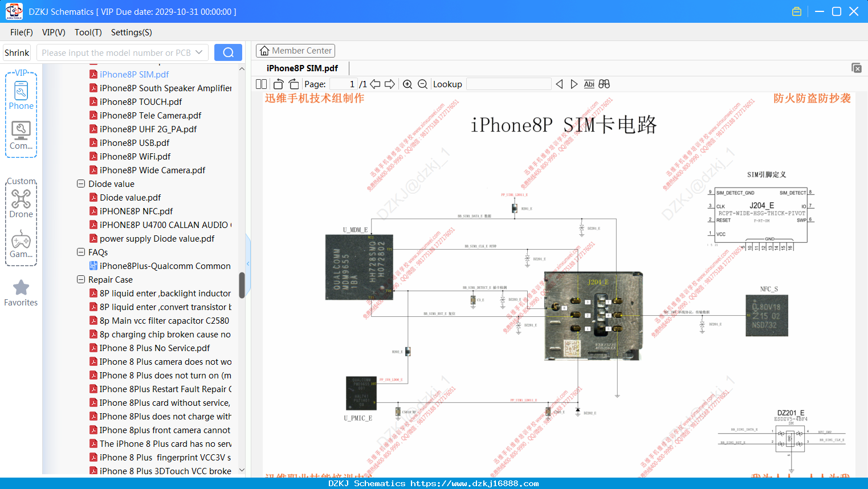Open iPHONE8P U4700 CALLAN AUDIO file

click(165, 225)
